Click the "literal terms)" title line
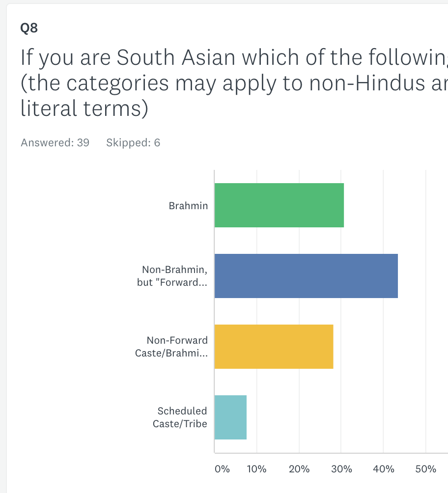448x493 pixels. (84, 109)
